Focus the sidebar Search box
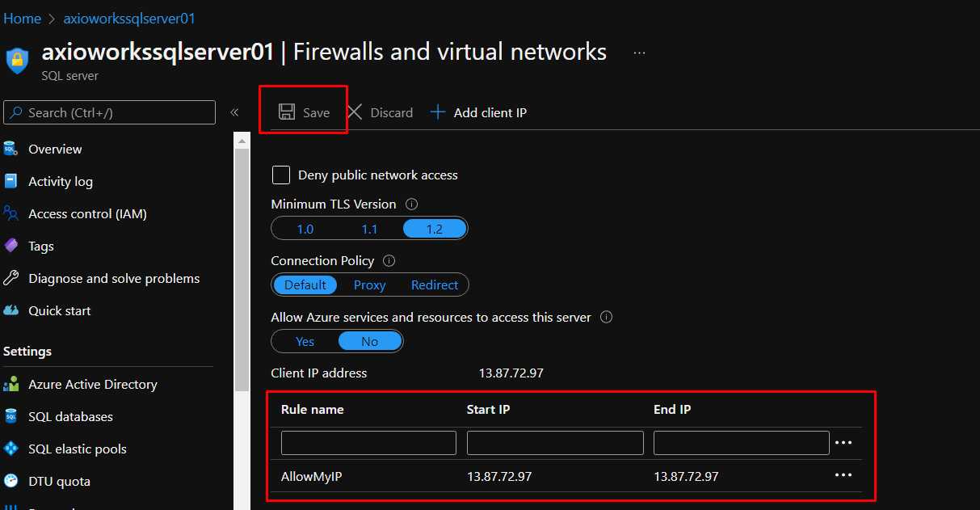Screen dimensions: 980x510 tap(110, 112)
